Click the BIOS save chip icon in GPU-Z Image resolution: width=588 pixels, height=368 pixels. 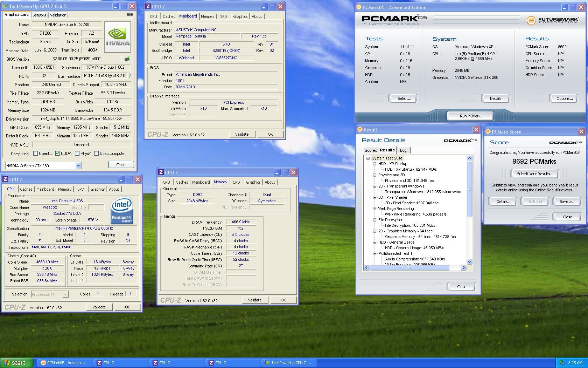pos(127,59)
